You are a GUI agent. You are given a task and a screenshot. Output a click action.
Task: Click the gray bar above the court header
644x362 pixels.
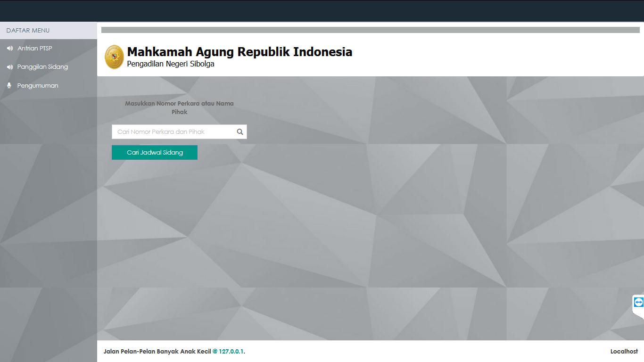pos(370,30)
